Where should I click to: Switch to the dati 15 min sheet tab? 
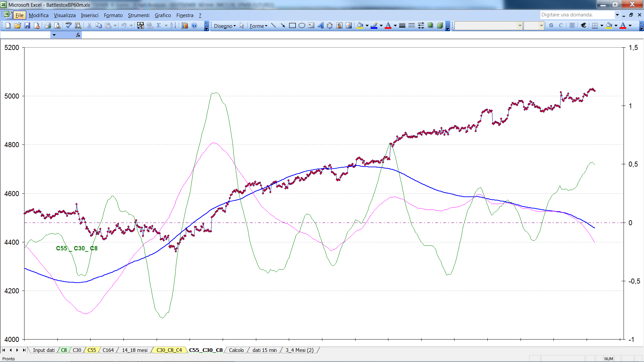tap(265, 350)
